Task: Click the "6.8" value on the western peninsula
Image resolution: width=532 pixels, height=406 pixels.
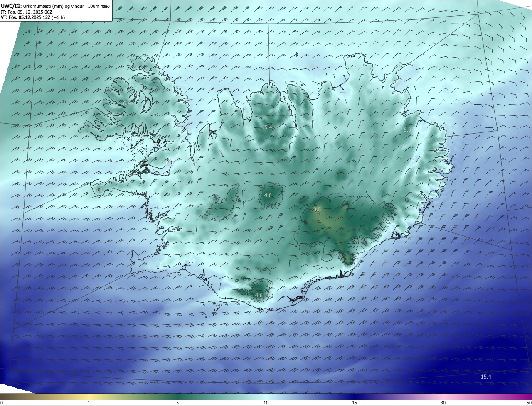Action: coord(99,190)
